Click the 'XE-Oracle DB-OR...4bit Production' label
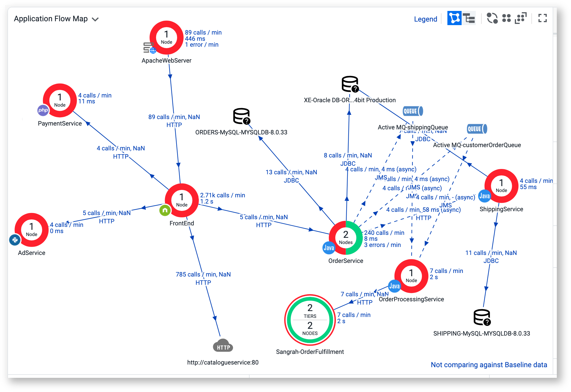Image resolution: width=571 pixels, height=392 pixels. 350,100
